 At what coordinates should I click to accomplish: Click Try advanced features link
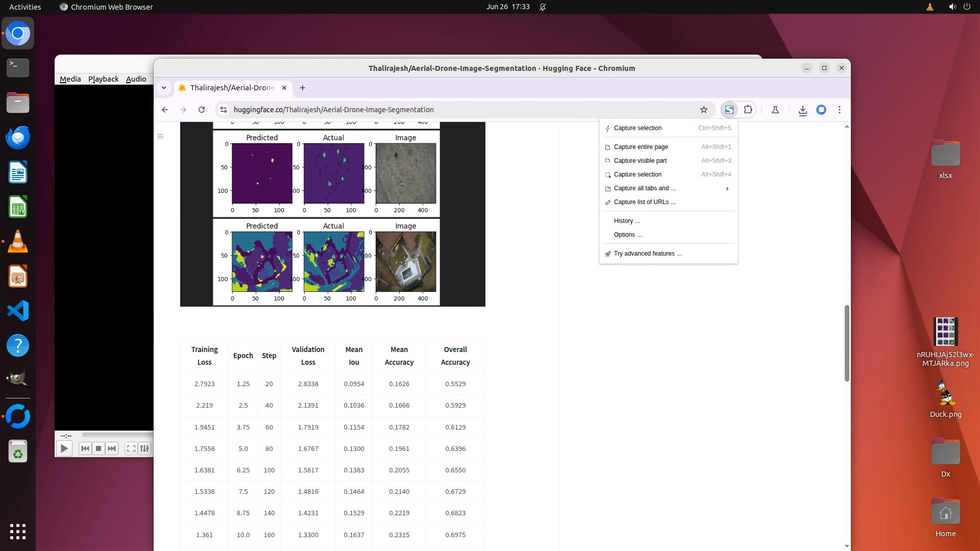[x=647, y=254]
